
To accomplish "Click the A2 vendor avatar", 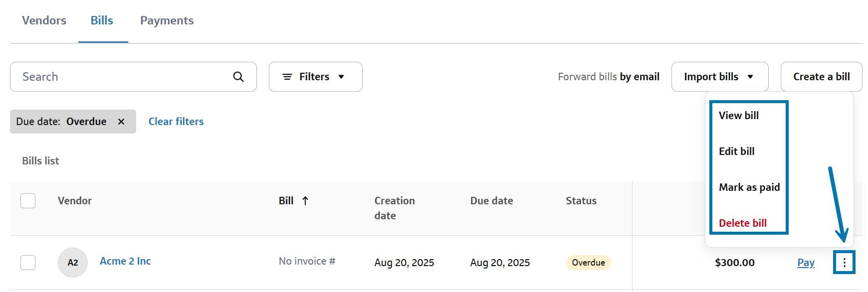I will pyautogui.click(x=73, y=263).
